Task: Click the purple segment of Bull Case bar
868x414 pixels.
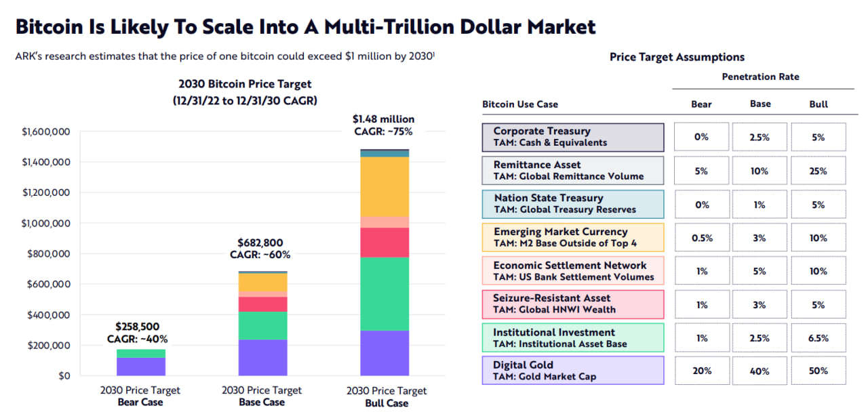Action: [384, 353]
